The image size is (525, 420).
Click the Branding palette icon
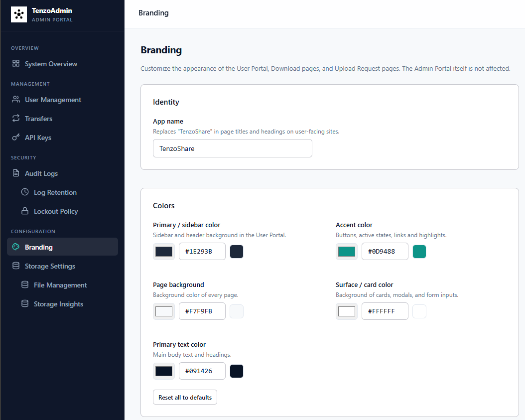pos(16,247)
